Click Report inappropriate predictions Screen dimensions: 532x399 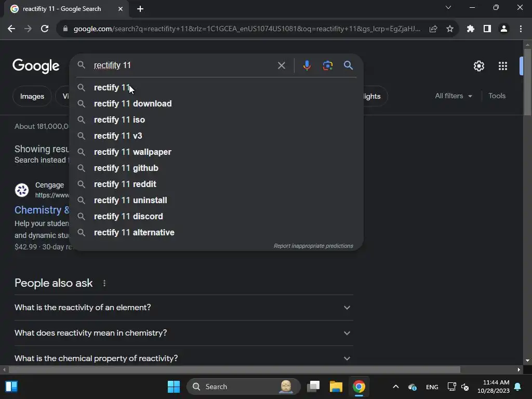pyautogui.click(x=313, y=246)
